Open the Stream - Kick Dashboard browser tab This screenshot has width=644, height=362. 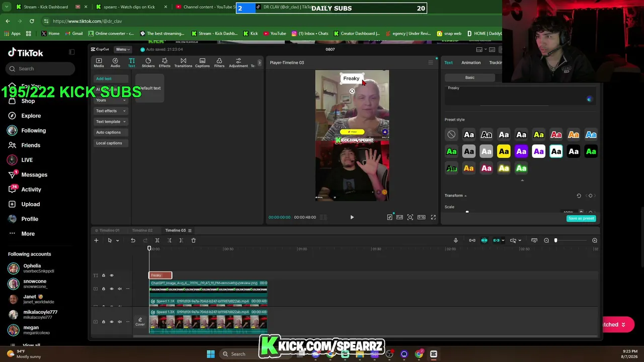[x=46, y=7]
